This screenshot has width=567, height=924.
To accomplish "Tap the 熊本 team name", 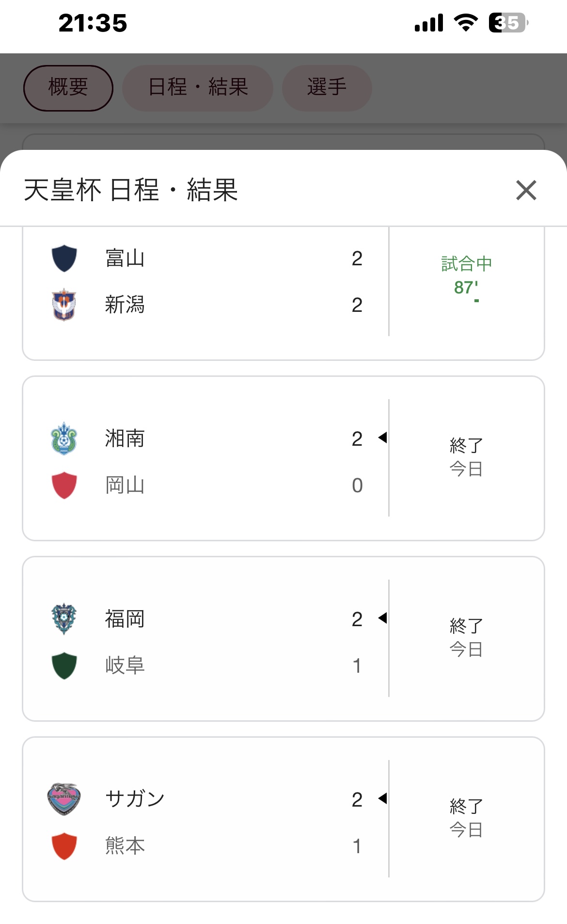I will (125, 846).
